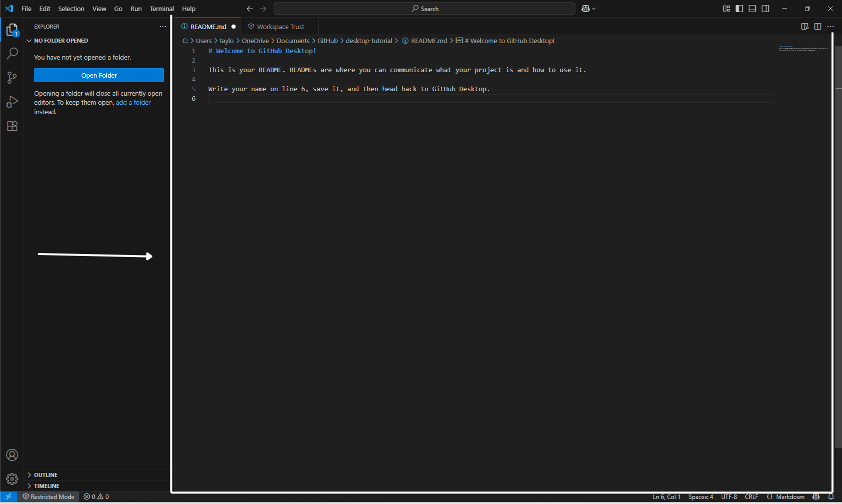Select 'Documents' breadcrumb segment
Viewport: 842px width, 504px height.
(293, 41)
